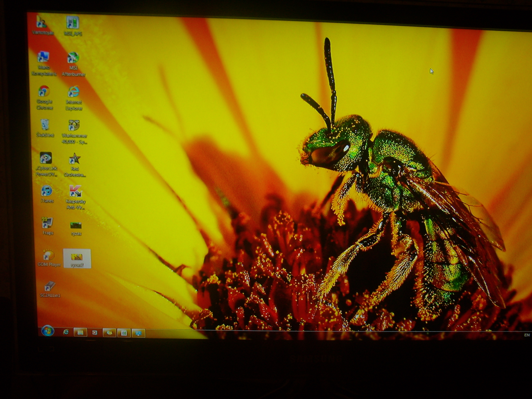Open CyberLink PowerDVD desktop shortcut
This screenshot has height=399, width=532.
point(46,164)
